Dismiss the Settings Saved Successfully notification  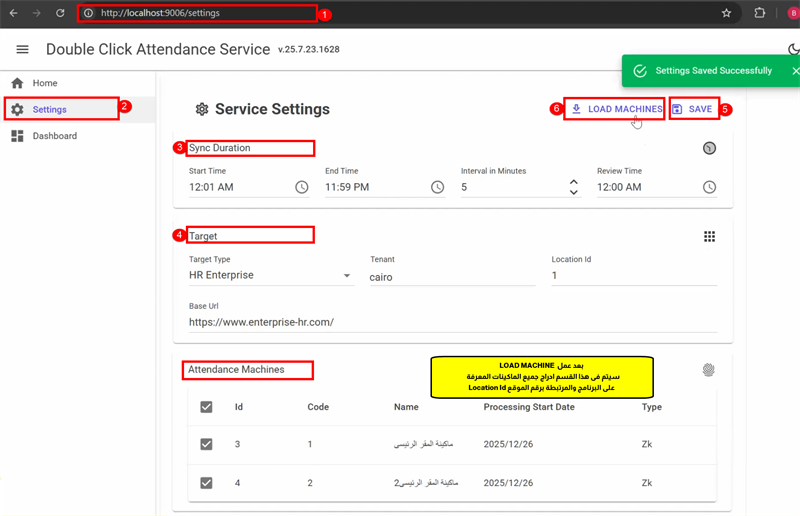point(795,71)
